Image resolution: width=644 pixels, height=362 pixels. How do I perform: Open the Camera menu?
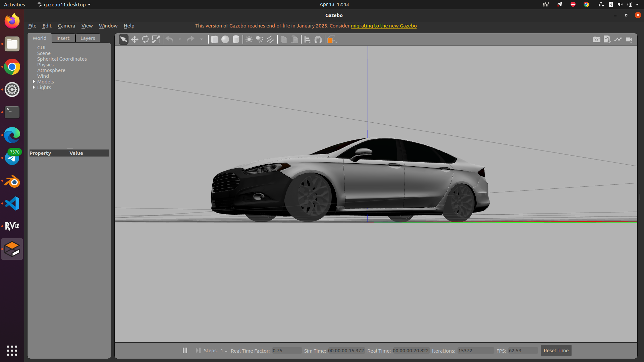tap(66, 26)
